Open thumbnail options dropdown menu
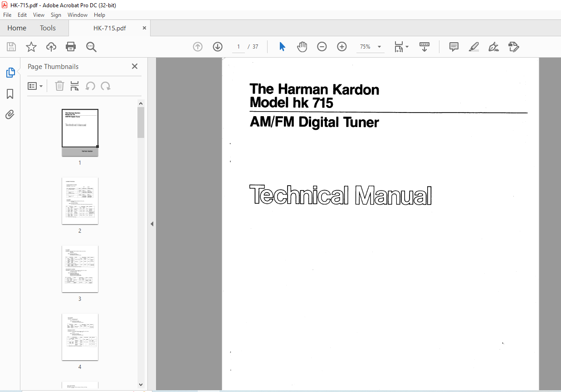 35,86
